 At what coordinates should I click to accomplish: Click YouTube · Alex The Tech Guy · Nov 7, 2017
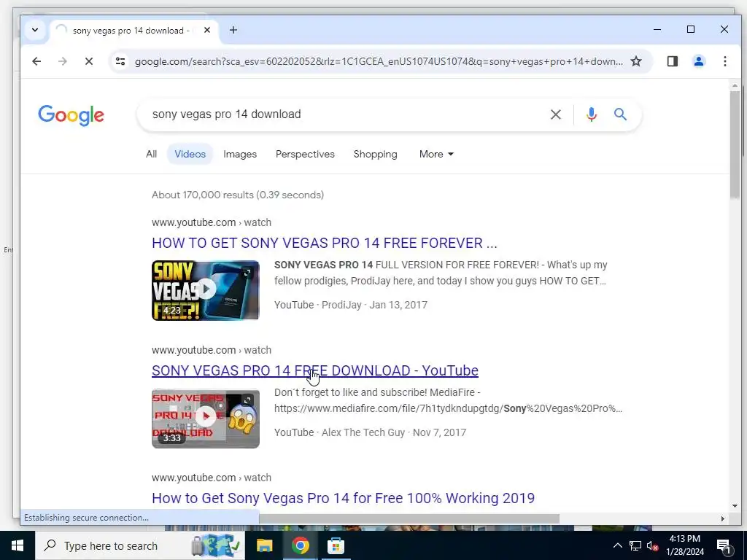point(370,432)
